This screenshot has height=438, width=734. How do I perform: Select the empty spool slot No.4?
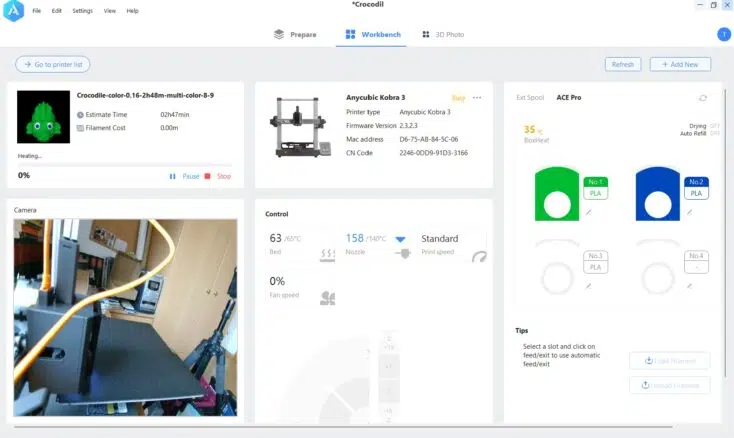(658, 268)
